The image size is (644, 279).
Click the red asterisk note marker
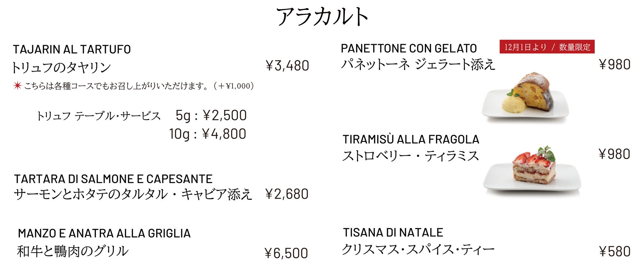tap(17, 86)
